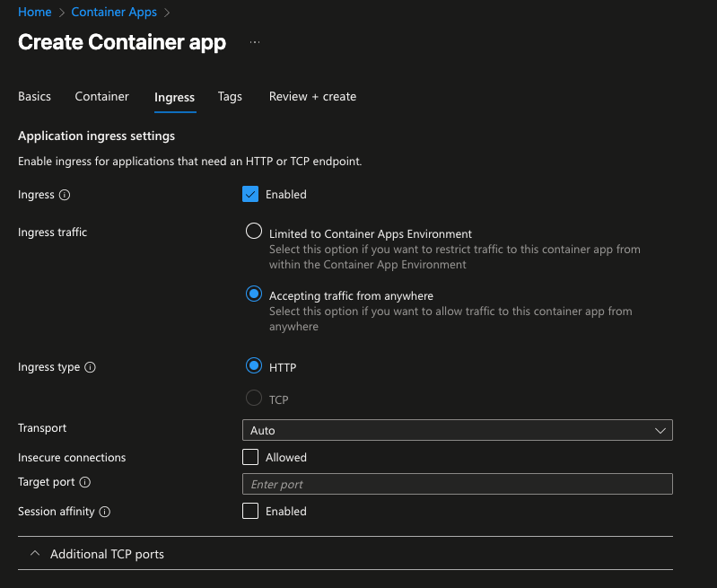Screen dimensions: 717x588
Task: Open the ellipsis menu beside page title
Action: point(255,42)
